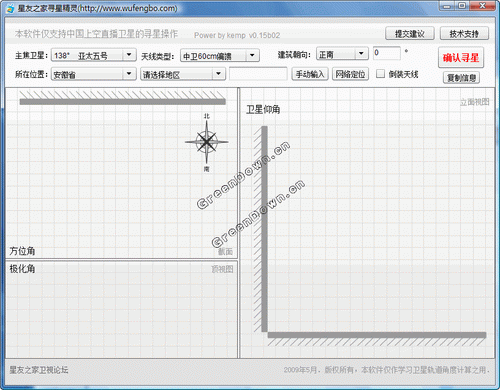Click the app icon in title bar
The width and height of the screenshot is (500, 390).
point(10,8)
